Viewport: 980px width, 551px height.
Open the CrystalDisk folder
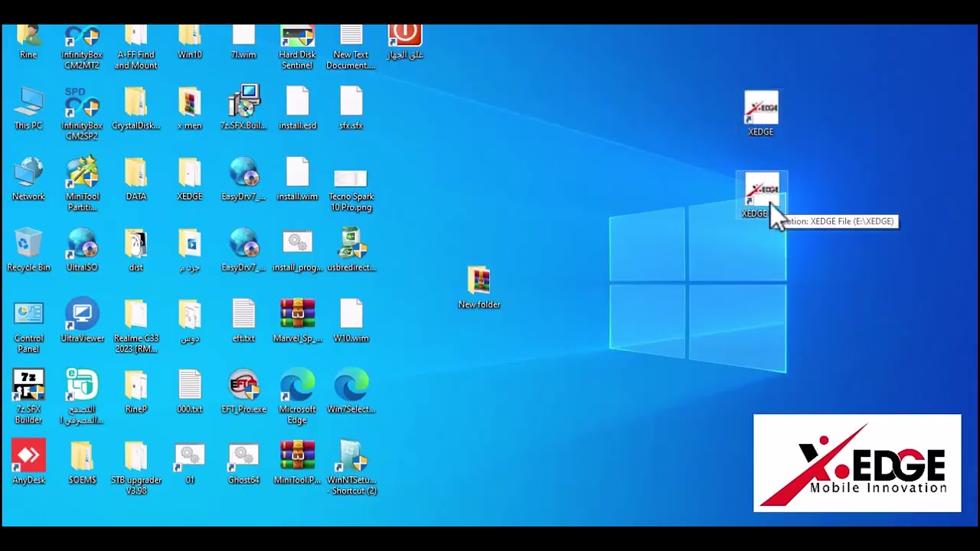point(136,109)
